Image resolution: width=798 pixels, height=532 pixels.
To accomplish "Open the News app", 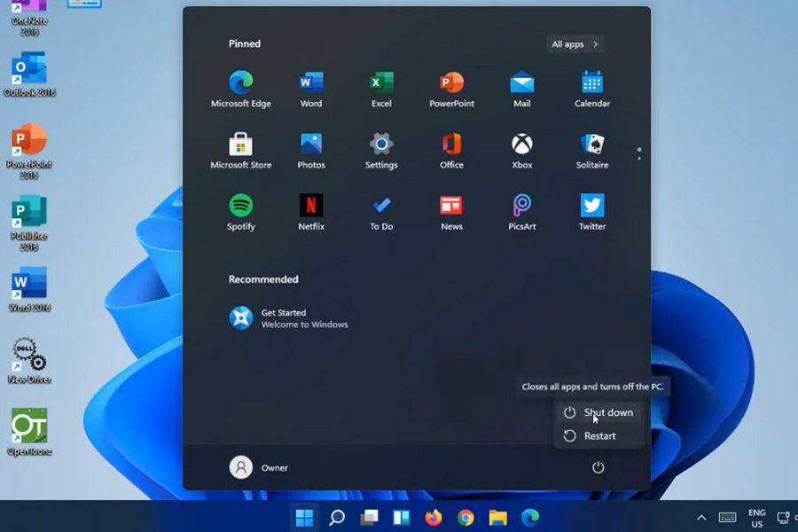I will (451, 212).
